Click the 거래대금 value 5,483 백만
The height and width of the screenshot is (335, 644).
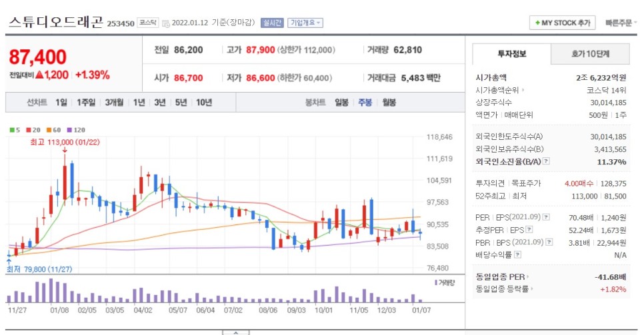click(421, 78)
